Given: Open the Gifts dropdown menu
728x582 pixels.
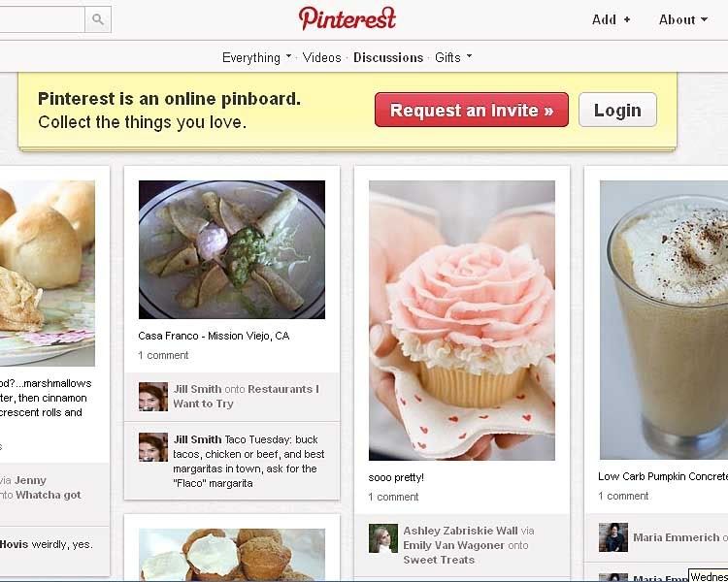Looking at the screenshot, I should [453, 57].
